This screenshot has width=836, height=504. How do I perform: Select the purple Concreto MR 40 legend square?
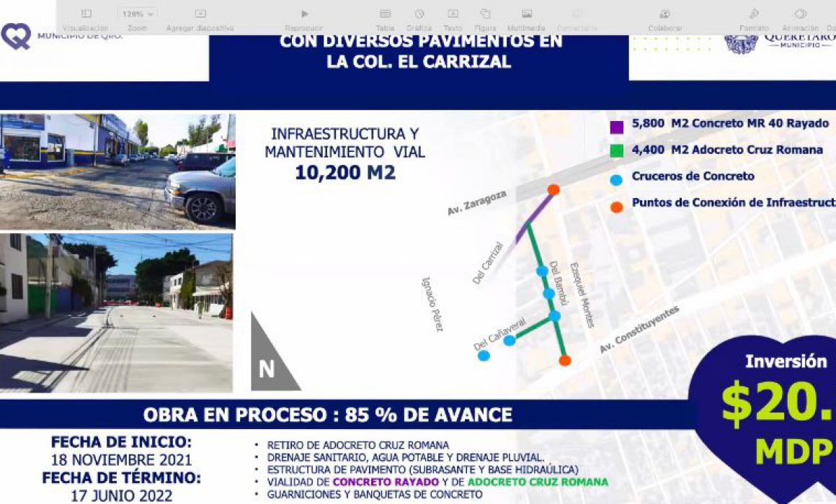coord(617,127)
